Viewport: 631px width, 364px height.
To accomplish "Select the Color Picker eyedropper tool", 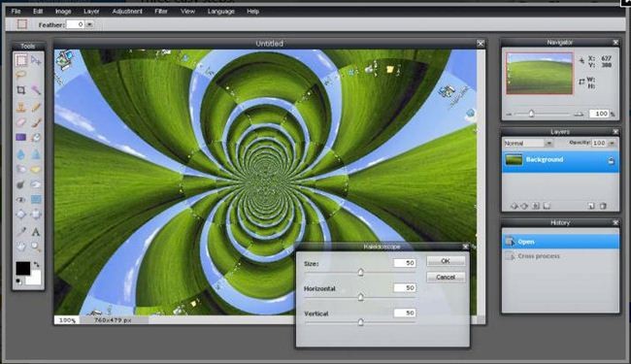I will pyautogui.click(x=21, y=231).
